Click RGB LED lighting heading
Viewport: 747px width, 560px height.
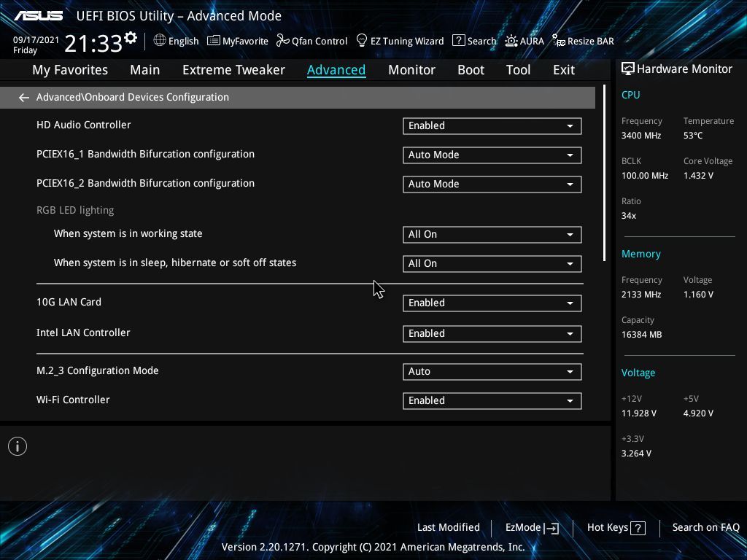pos(75,210)
